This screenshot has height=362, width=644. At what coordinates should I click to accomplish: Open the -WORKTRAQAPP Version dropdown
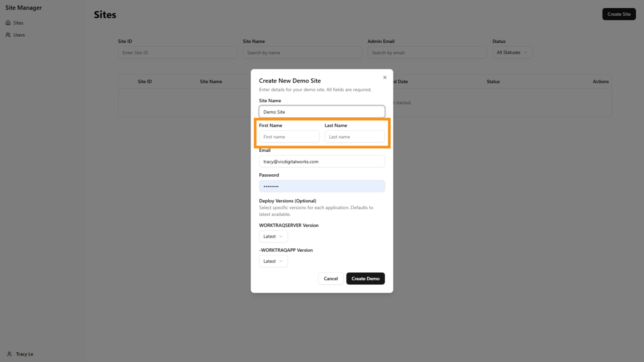(x=273, y=261)
